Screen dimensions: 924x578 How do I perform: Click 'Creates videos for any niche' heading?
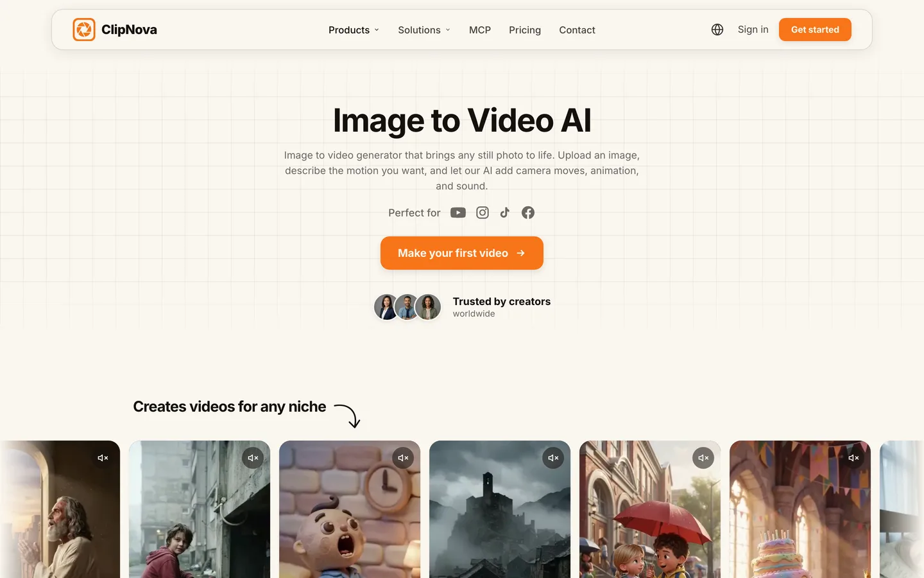[x=229, y=407]
